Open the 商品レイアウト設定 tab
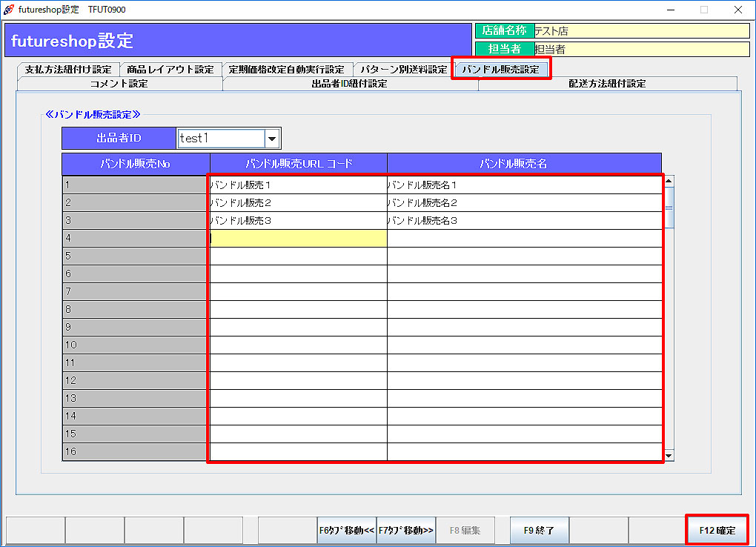This screenshot has width=756, height=547. point(170,70)
